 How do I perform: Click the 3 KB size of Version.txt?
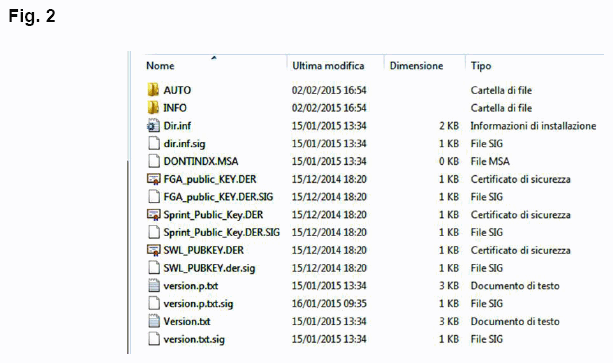(x=449, y=322)
